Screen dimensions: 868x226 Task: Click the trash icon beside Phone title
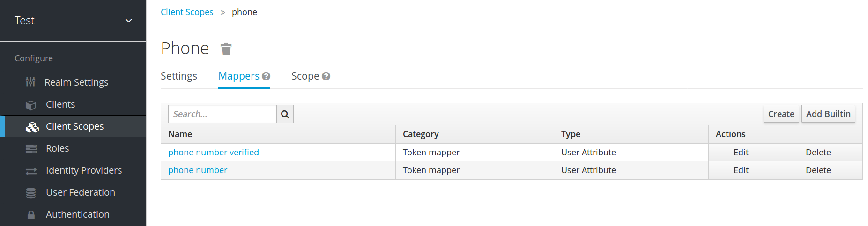point(226,49)
